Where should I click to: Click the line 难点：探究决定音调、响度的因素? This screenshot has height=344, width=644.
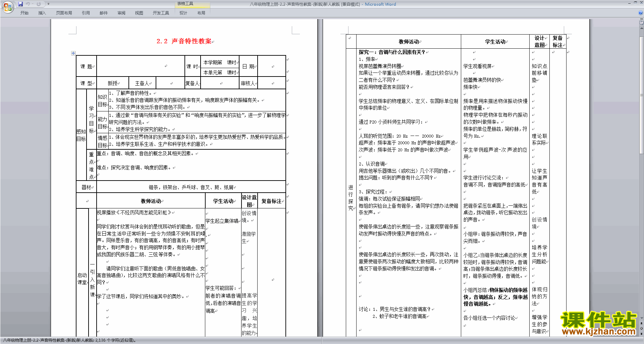click(135, 167)
